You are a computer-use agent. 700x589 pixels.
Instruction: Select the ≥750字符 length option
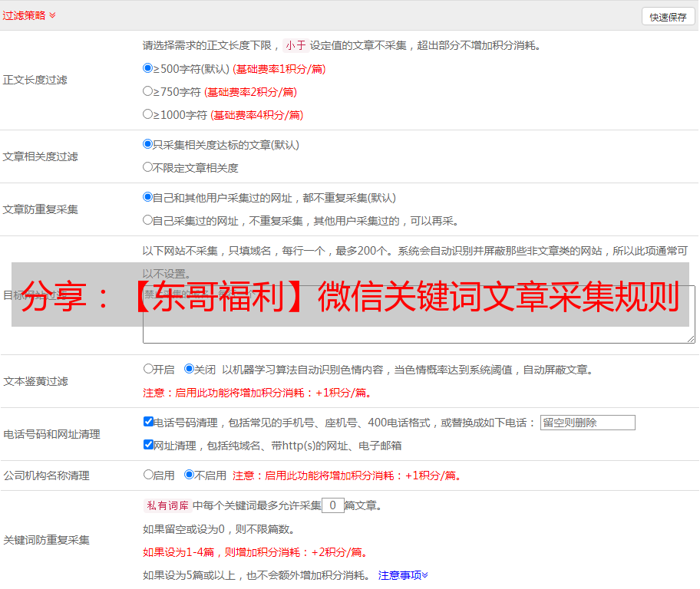tap(148, 91)
